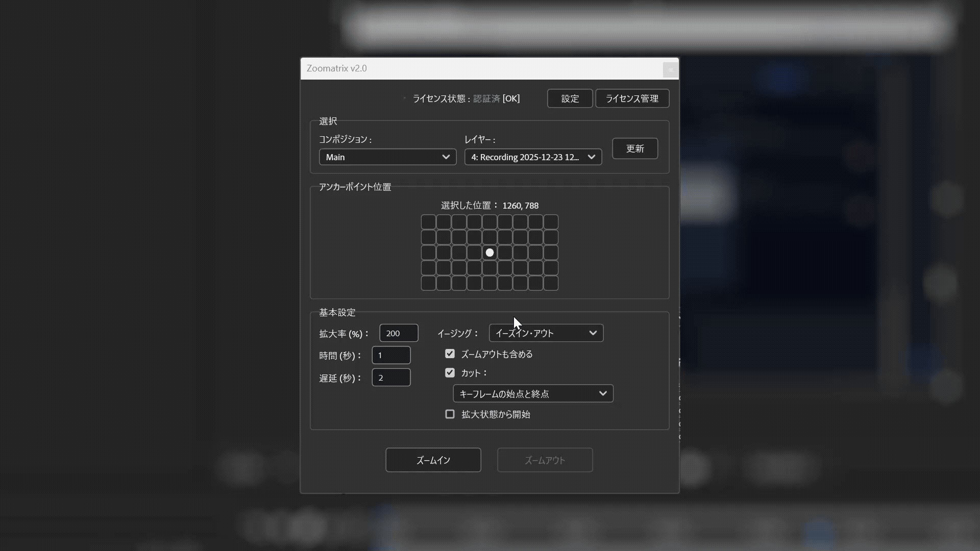
Task: Enable 拡大状態から開始 checkbox
Action: (x=450, y=414)
